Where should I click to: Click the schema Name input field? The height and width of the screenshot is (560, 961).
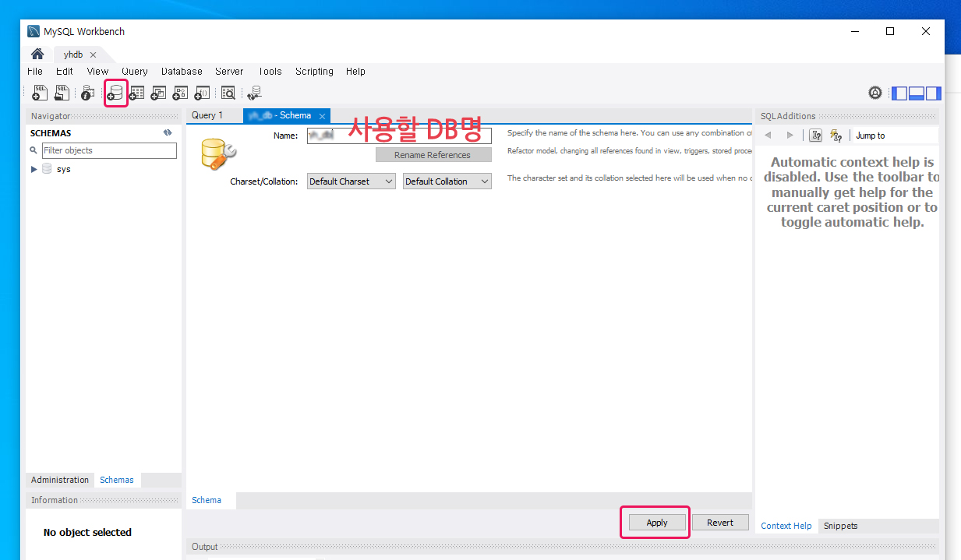click(399, 136)
